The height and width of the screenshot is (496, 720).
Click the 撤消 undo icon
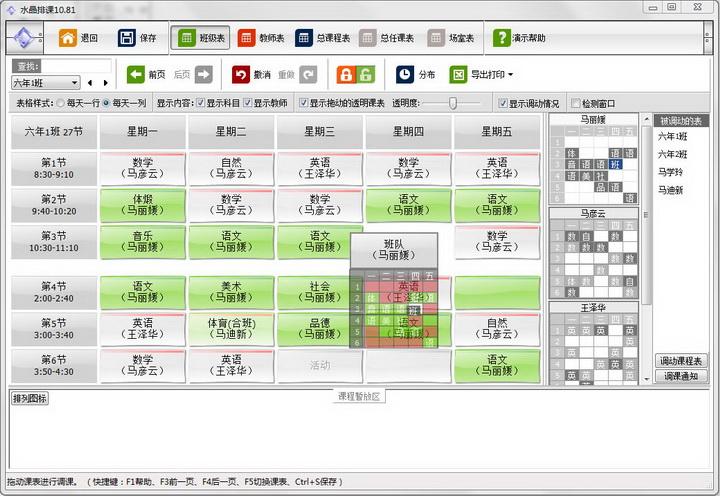pyautogui.click(x=241, y=74)
